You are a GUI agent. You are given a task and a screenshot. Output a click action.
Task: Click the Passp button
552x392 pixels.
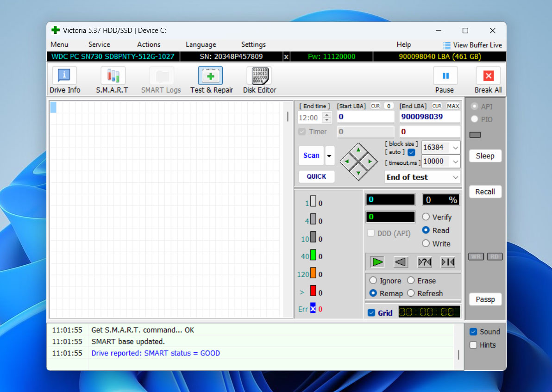pos(485,299)
